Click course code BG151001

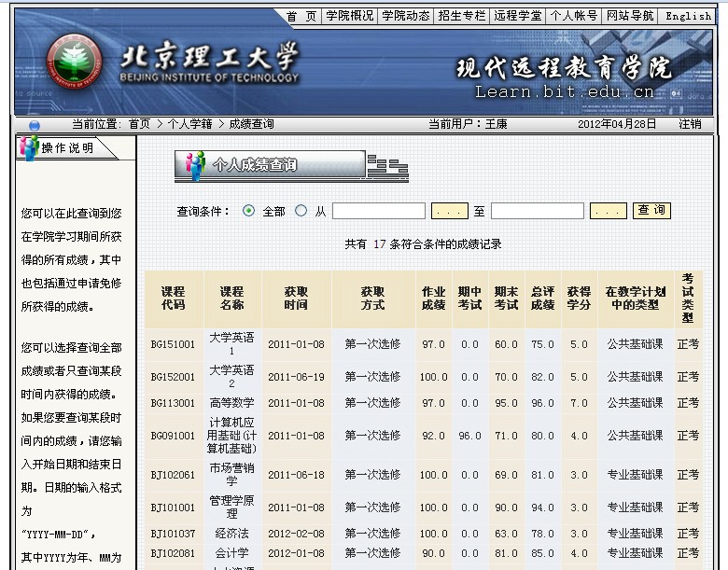point(174,344)
